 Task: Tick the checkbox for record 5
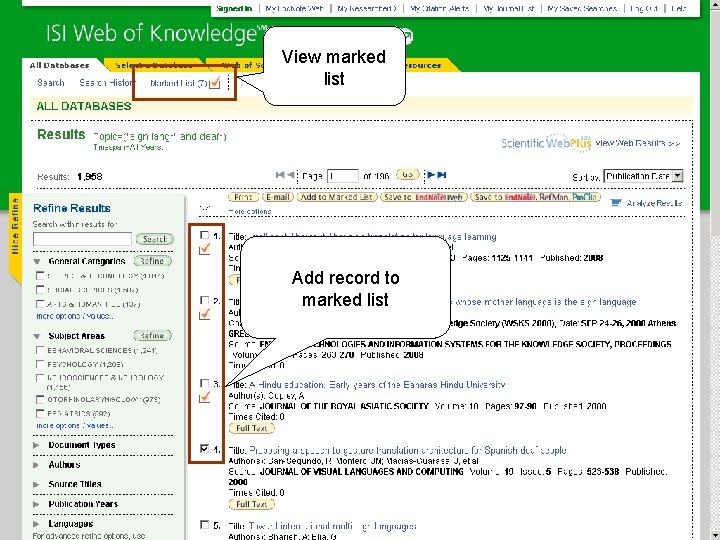click(x=205, y=525)
